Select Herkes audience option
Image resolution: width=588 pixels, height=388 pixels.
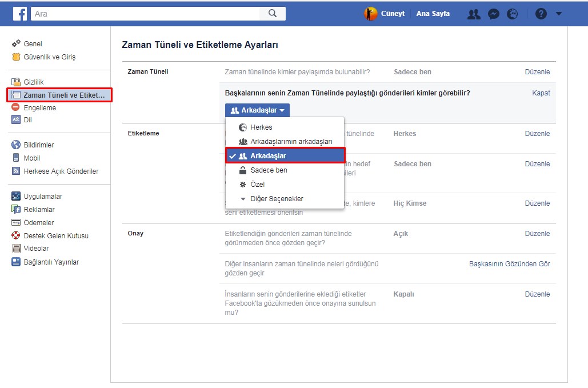261,127
